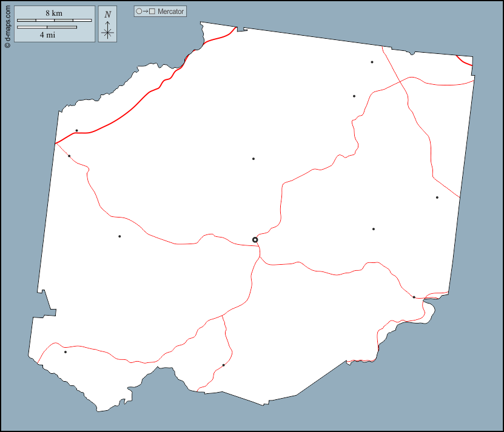Select the town dot directly east of the capital

pos(374,229)
